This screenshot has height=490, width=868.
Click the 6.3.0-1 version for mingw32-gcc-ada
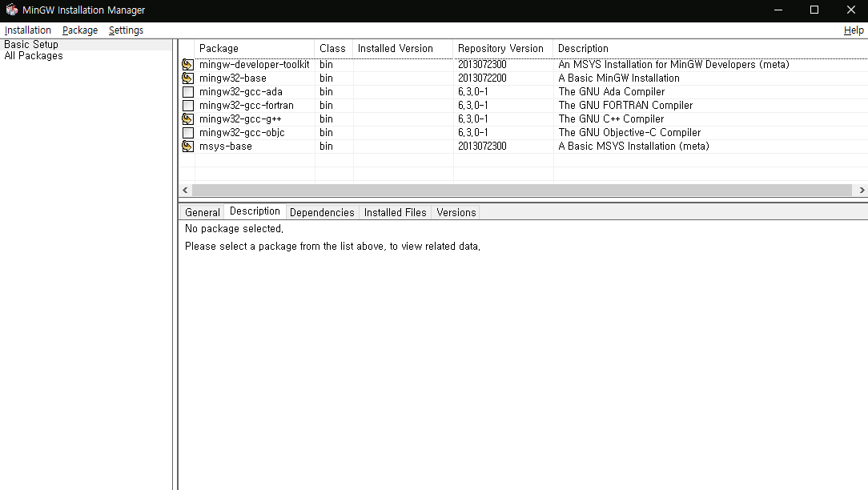[472, 92]
